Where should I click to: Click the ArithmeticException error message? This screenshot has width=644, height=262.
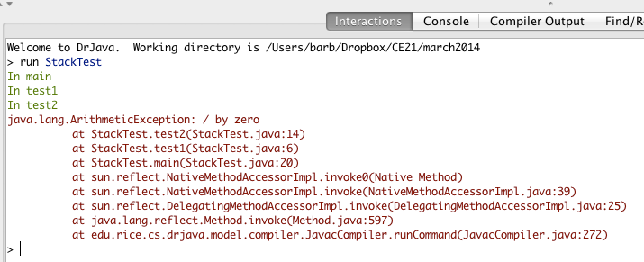point(133,120)
